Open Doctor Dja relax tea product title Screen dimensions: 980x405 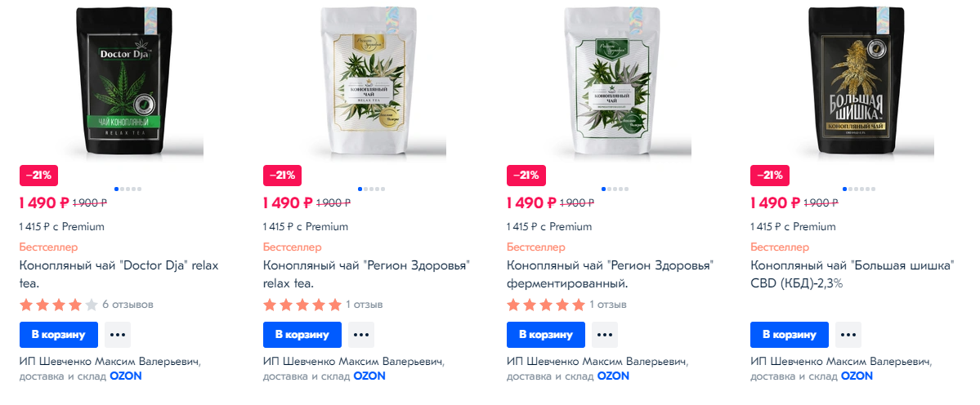[x=119, y=274]
